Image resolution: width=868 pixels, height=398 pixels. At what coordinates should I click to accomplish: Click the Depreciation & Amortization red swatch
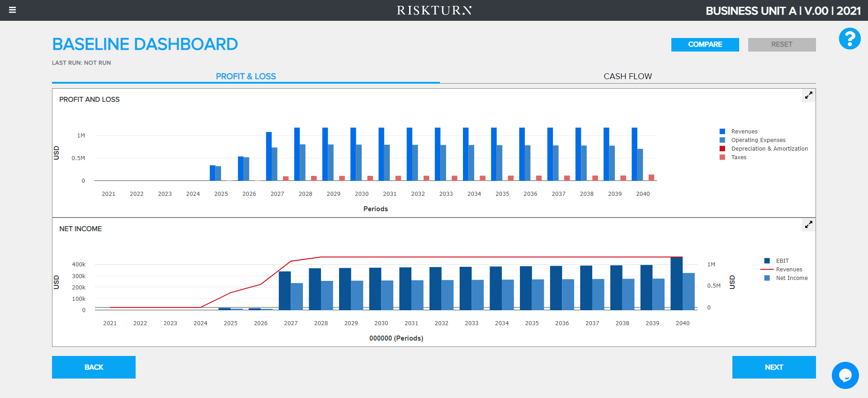(722, 149)
